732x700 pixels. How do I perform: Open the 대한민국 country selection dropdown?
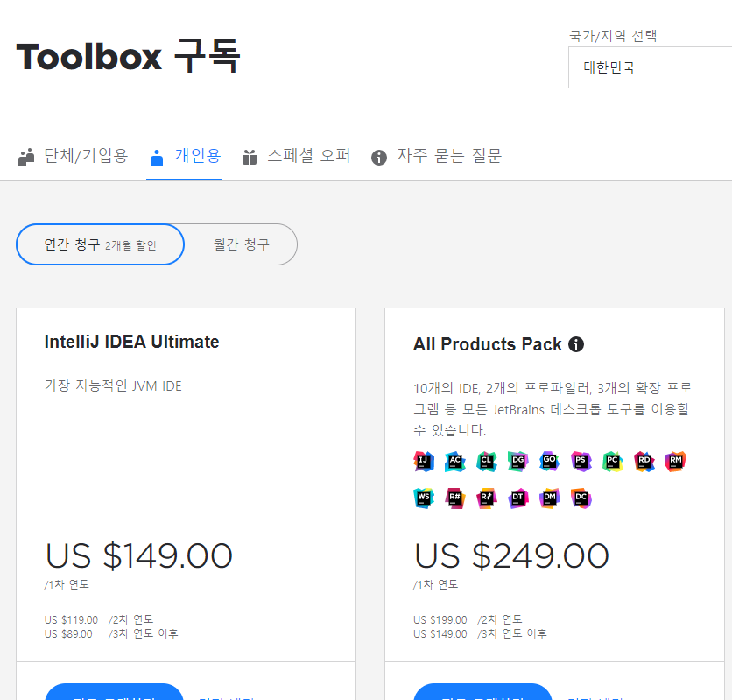[x=650, y=67]
